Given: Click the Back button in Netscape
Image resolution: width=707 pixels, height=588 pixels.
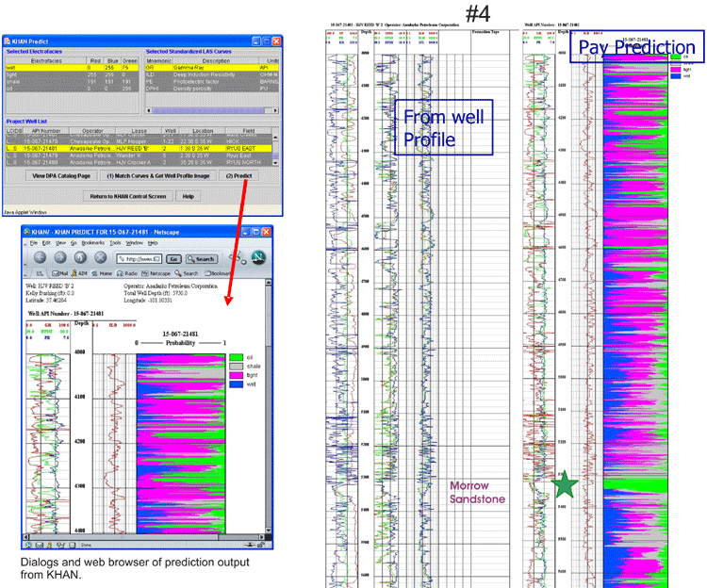Looking at the screenshot, I should click(41, 258).
